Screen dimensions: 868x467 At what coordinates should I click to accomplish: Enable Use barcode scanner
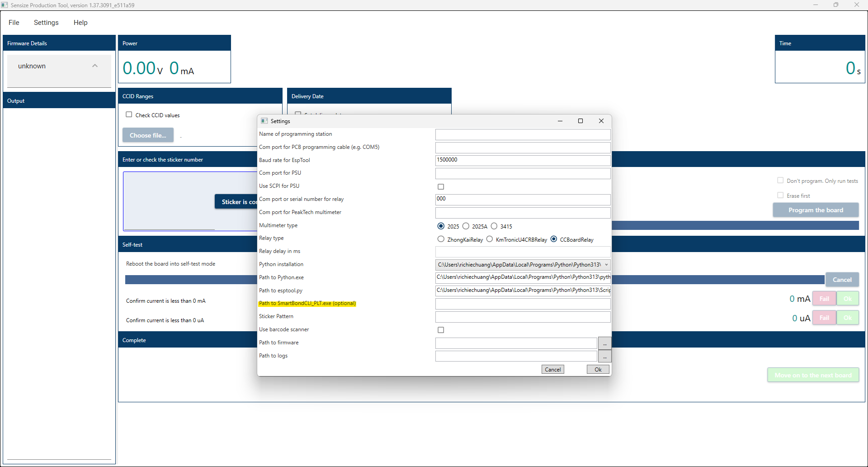[441, 330]
